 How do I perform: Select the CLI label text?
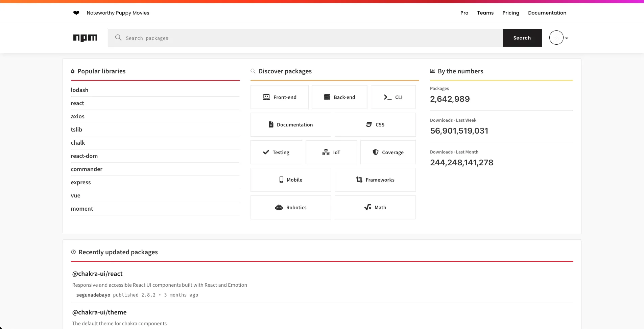(x=399, y=97)
